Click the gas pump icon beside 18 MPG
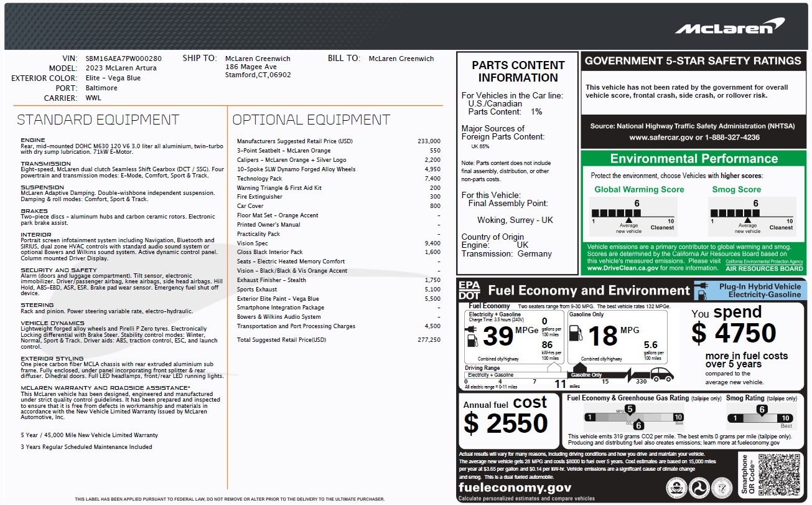This screenshot has width=812, height=505. (x=576, y=336)
